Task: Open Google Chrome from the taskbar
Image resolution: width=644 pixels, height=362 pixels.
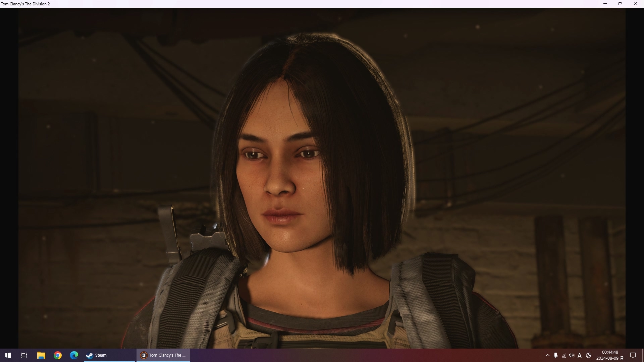Action: pos(58,355)
